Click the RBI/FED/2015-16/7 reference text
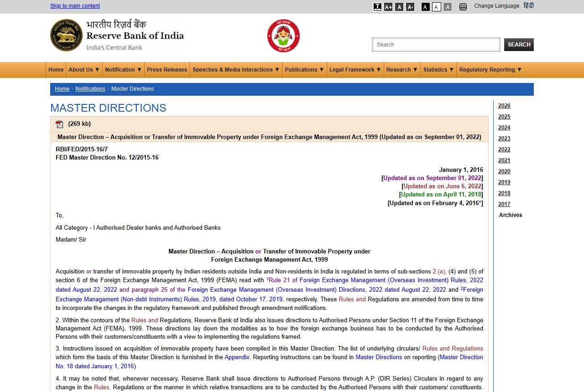The image size is (584, 392). [x=82, y=150]
